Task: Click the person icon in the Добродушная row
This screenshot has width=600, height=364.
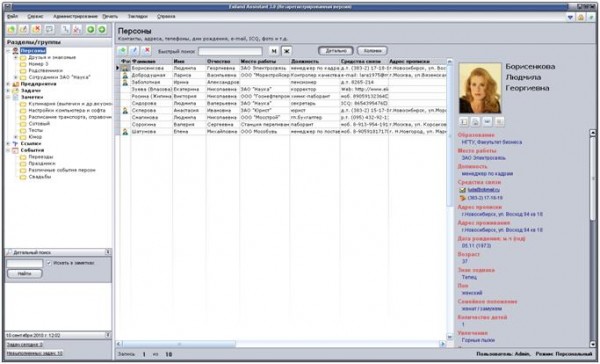Action: tap(125, 75)
